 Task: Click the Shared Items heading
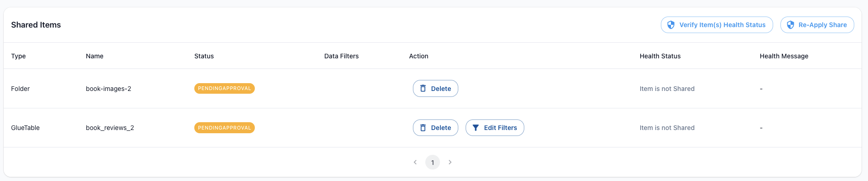[36, 25]
